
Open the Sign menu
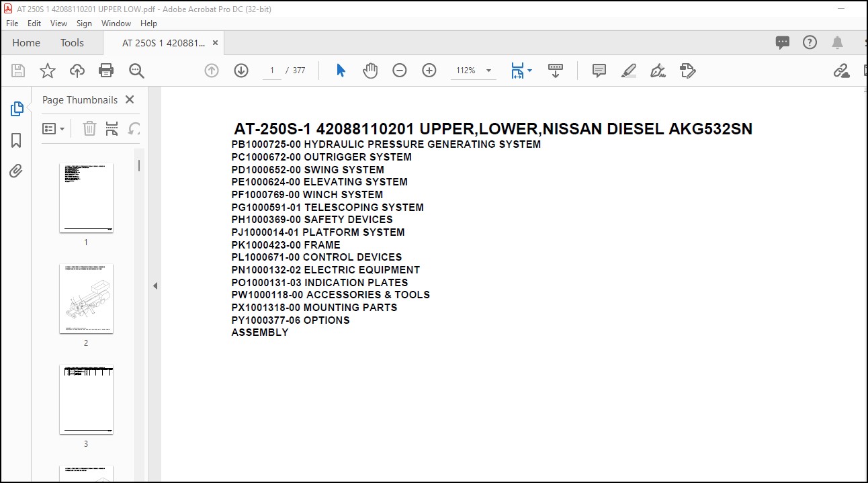[x=84, y=24]
